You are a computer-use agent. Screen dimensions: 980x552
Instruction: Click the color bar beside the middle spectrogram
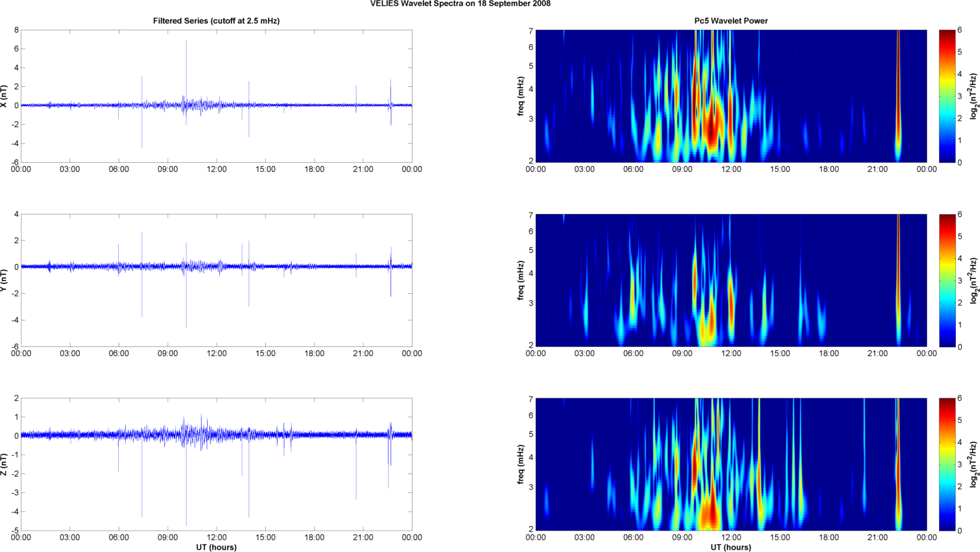click(x=947, y=280)
